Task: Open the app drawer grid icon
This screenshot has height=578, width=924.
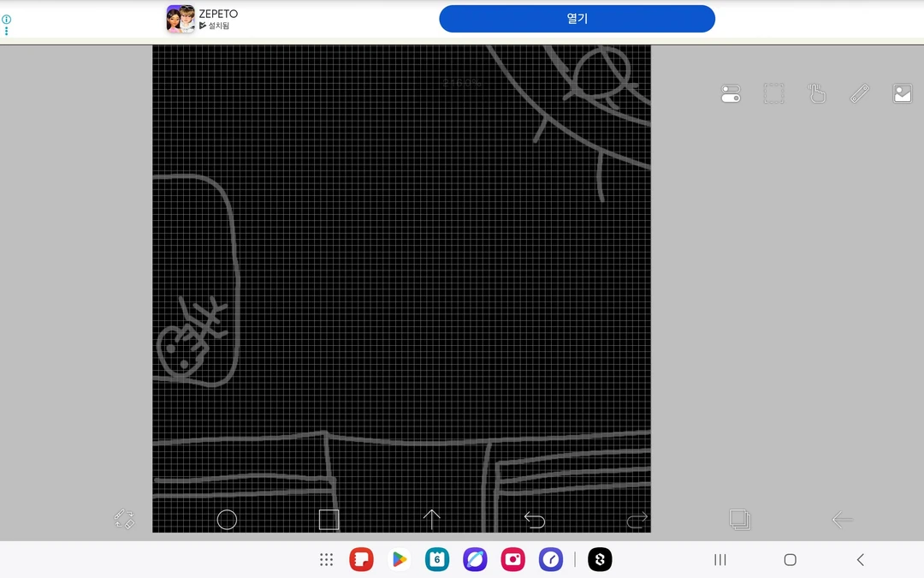Action: [x=326, y=560]
